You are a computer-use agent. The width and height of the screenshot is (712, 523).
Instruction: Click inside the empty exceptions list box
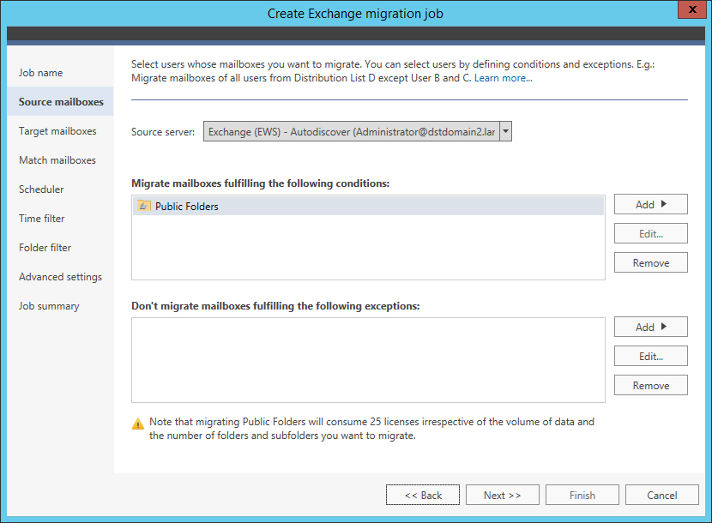point(368,360)
